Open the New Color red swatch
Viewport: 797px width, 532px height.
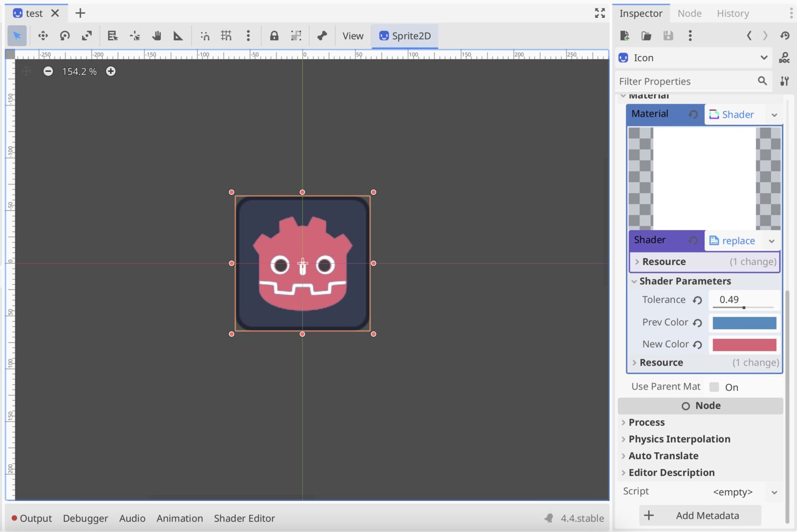coord(744,345)
